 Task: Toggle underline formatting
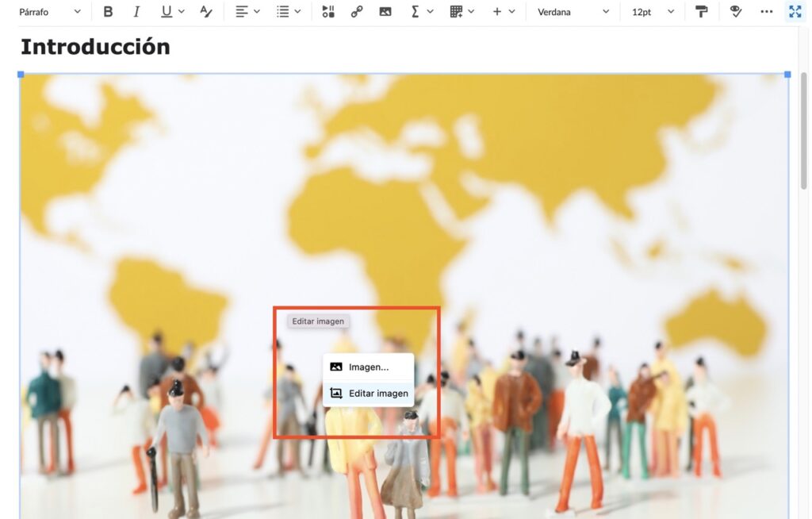point(166,12)
